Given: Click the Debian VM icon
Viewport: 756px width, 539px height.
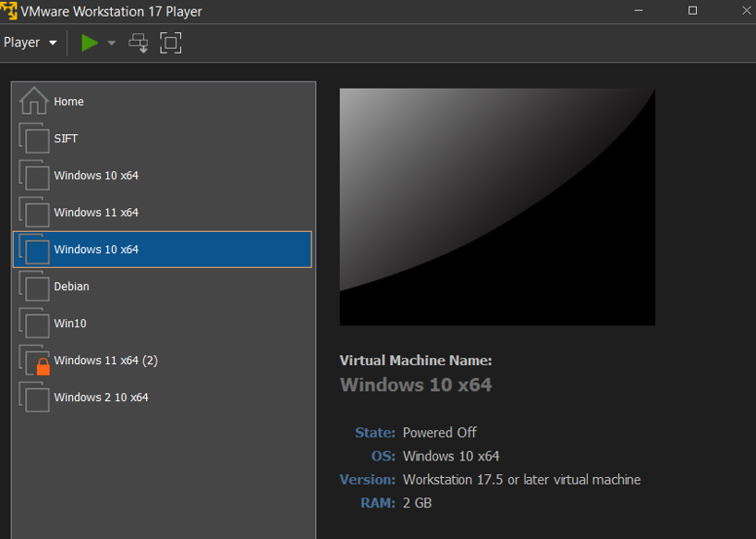Looking at the screenshot, I should (34, 286).
